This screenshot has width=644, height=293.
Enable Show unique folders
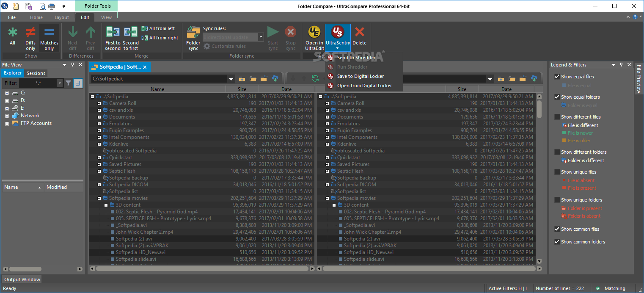pos(557,200)
